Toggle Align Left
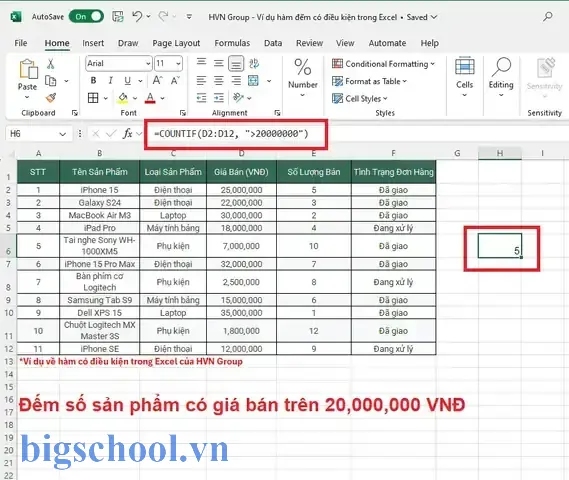 (201, 81)
